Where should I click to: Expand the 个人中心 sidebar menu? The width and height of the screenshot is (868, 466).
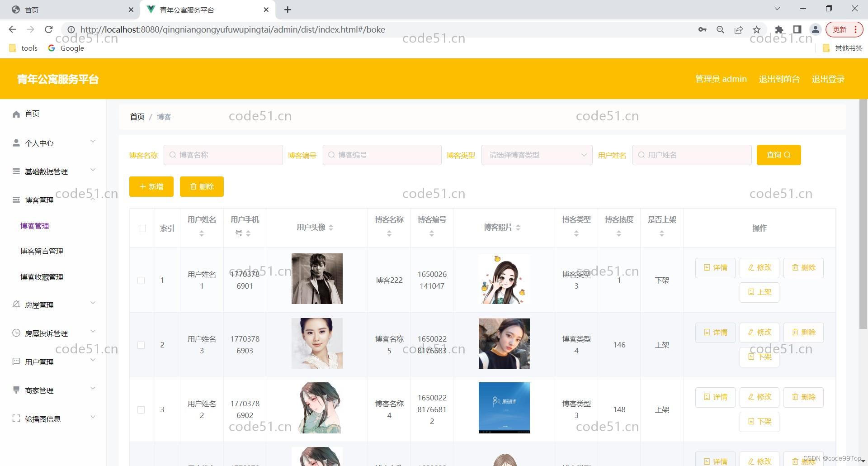pyautogui.click(x=53, y=143)
